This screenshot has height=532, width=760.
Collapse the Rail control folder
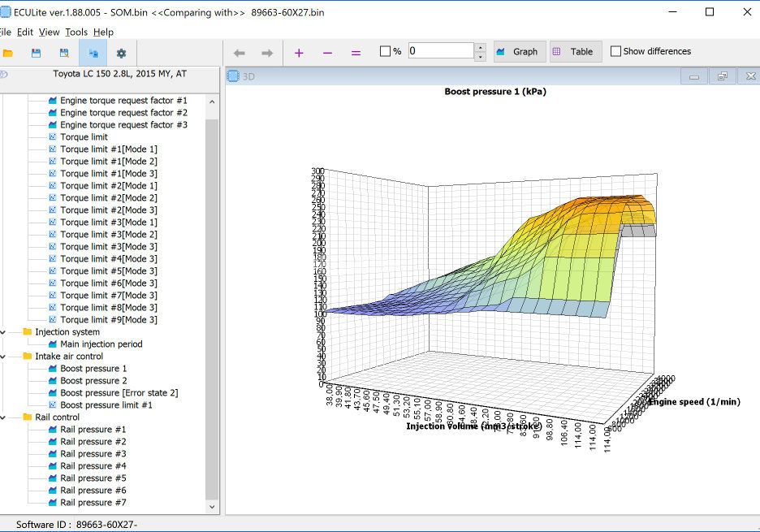click(4, 417)
